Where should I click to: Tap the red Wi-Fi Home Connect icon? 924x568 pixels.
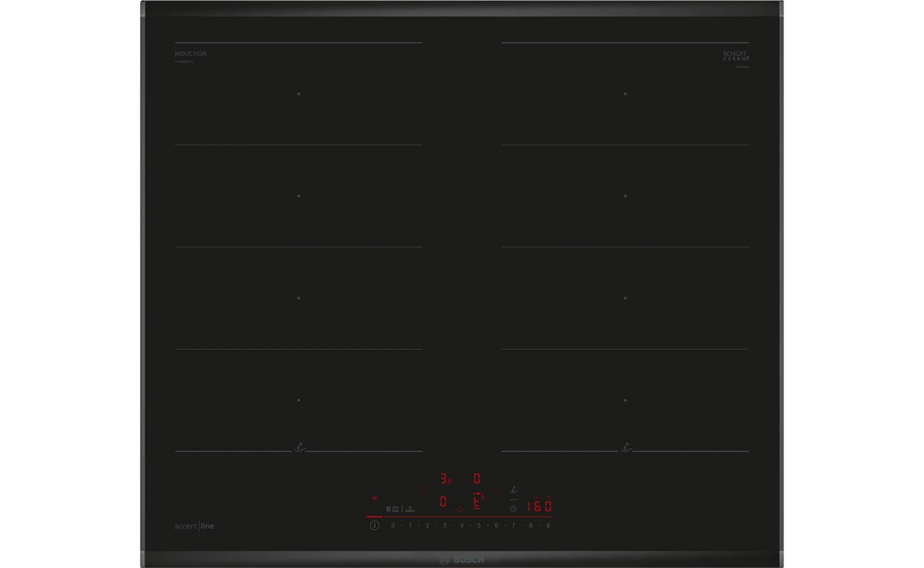(x=374, y=499)
